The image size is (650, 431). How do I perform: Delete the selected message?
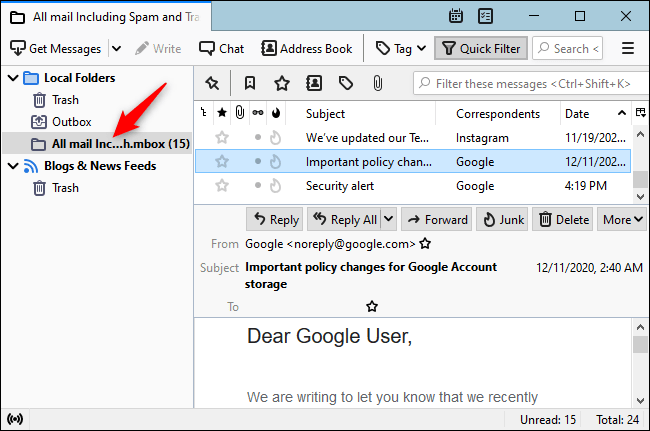point(563,219)
